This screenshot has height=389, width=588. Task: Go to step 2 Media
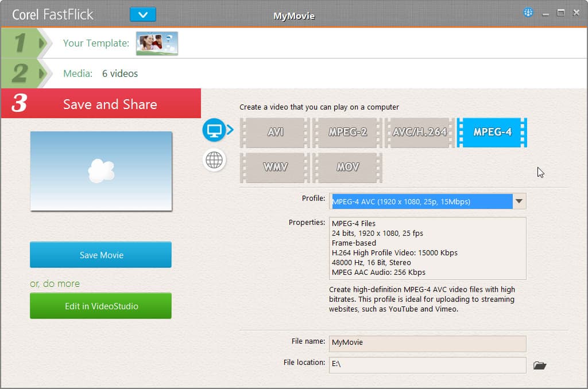(26, 73)
